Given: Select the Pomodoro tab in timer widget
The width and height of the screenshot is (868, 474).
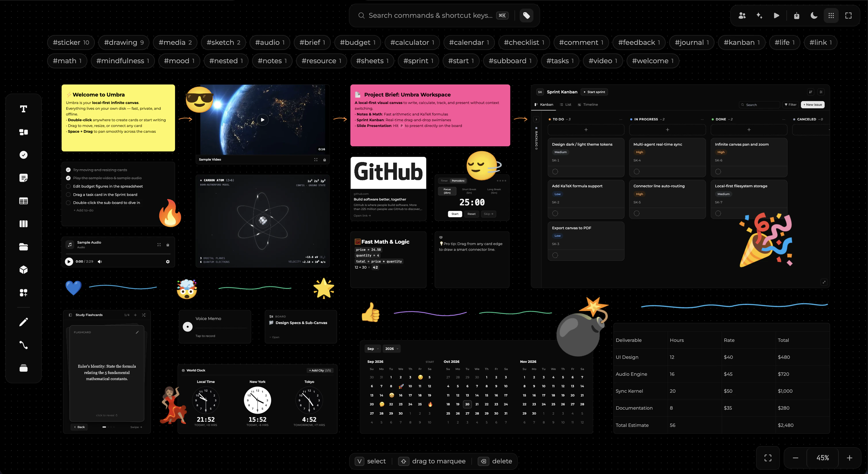Looking at the screenshot, I should pyautogui.click(x=458, y=181).
